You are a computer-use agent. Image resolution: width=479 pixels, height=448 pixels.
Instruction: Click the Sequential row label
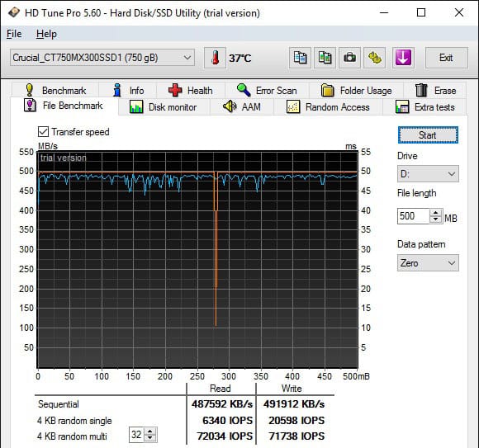59,404
